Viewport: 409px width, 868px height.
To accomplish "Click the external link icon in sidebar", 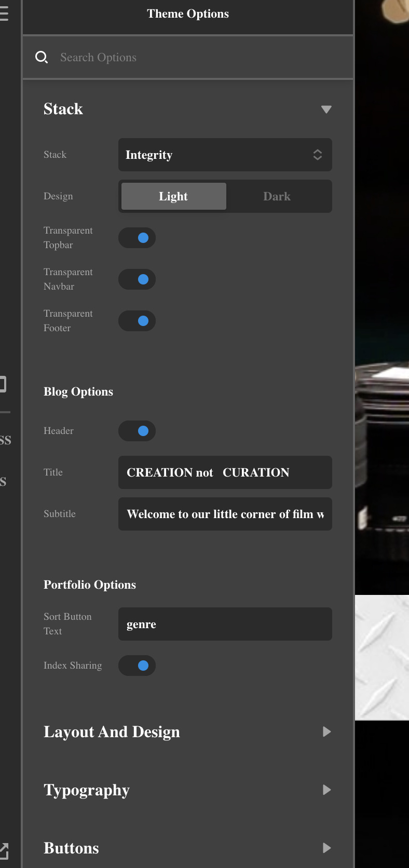I will [4, 851].
